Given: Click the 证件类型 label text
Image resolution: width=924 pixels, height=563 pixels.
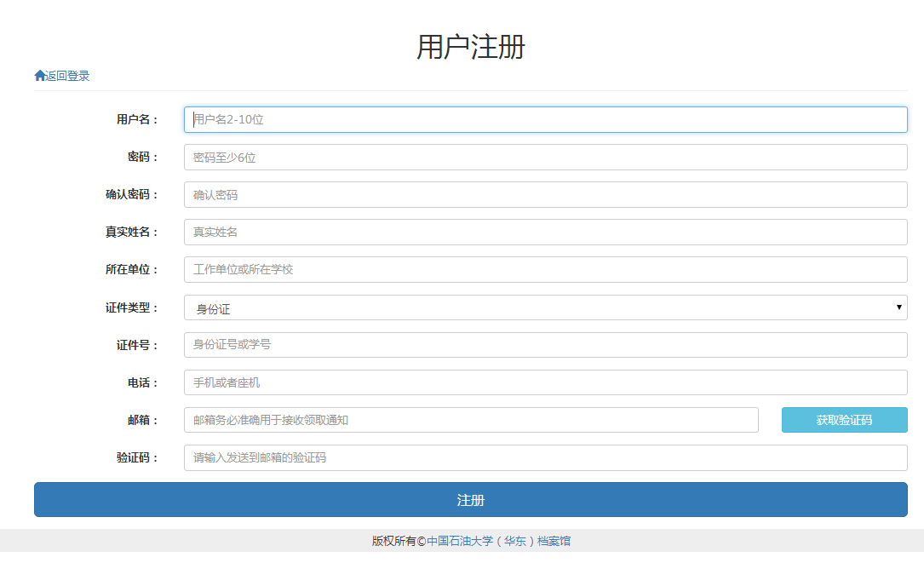Looking at the screenshot, I should pos(131,307).
